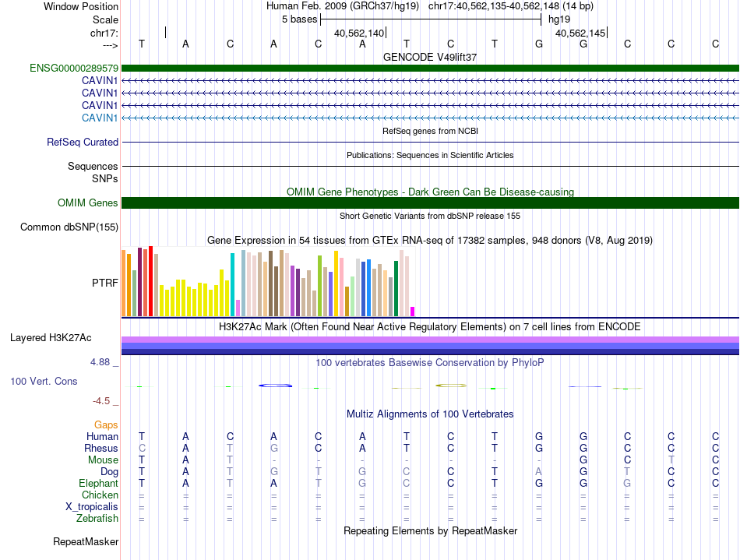Open 'Repeating Elements by RepeatMasker' title

coord(431,530)
